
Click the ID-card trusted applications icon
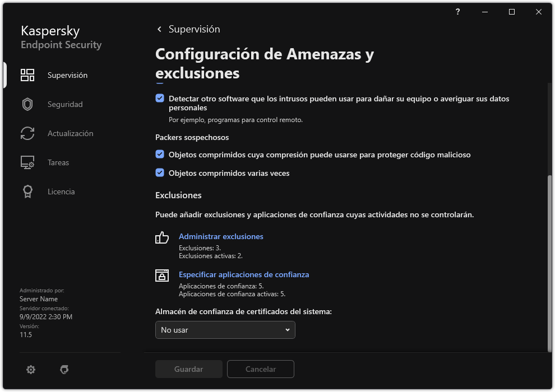(x=161, y=276)
